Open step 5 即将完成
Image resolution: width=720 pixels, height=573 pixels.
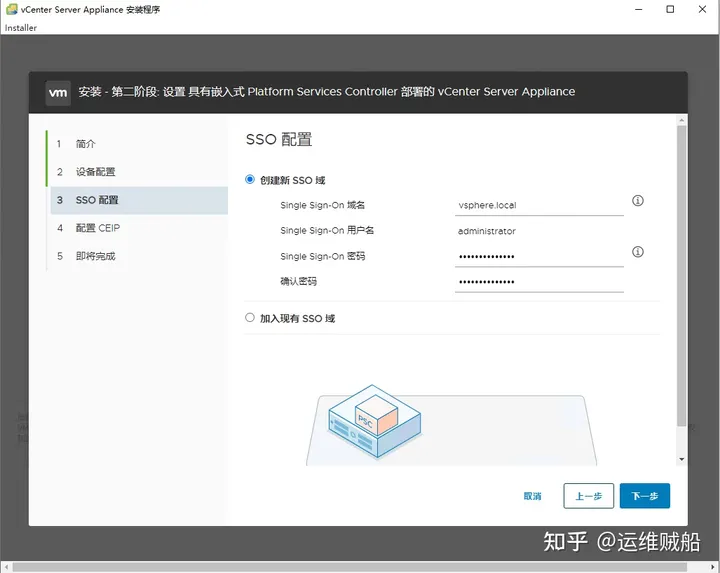pos(95,256)
